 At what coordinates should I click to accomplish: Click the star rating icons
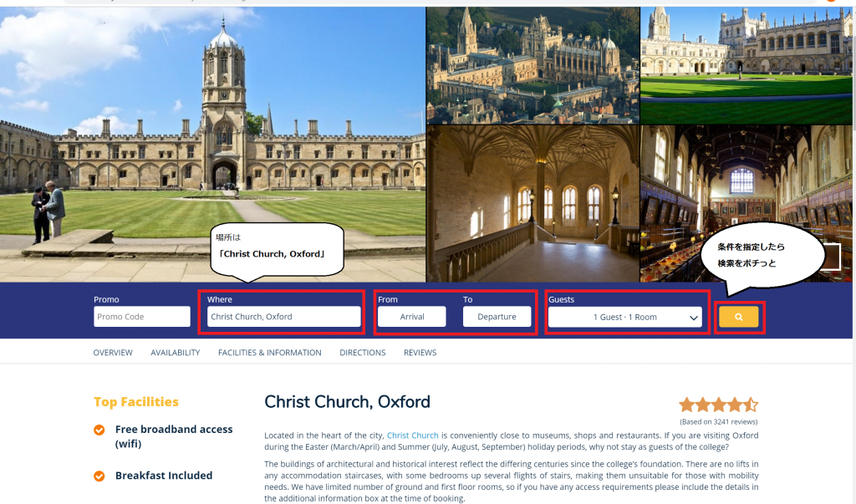pos(718,405)
